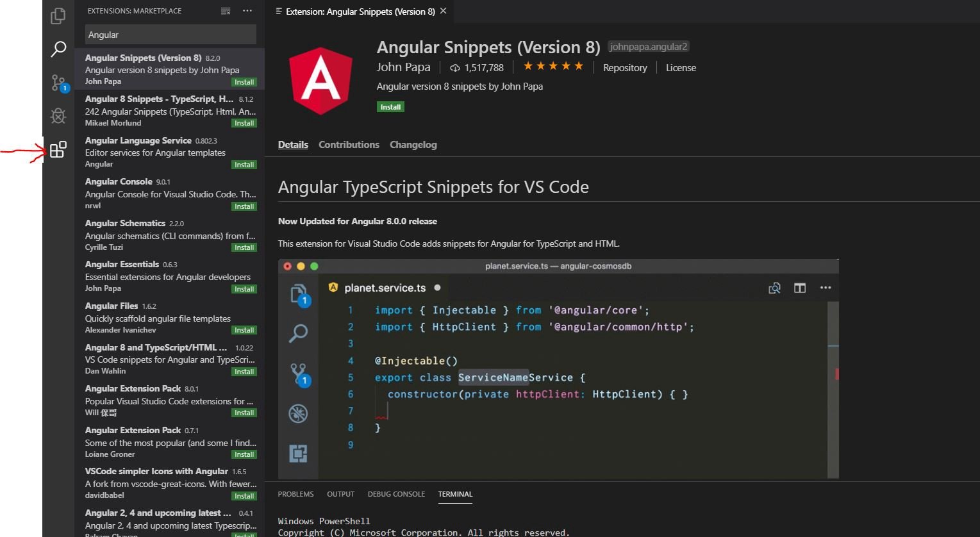View the extension License
Screen dimensions: 980x537
680,67
